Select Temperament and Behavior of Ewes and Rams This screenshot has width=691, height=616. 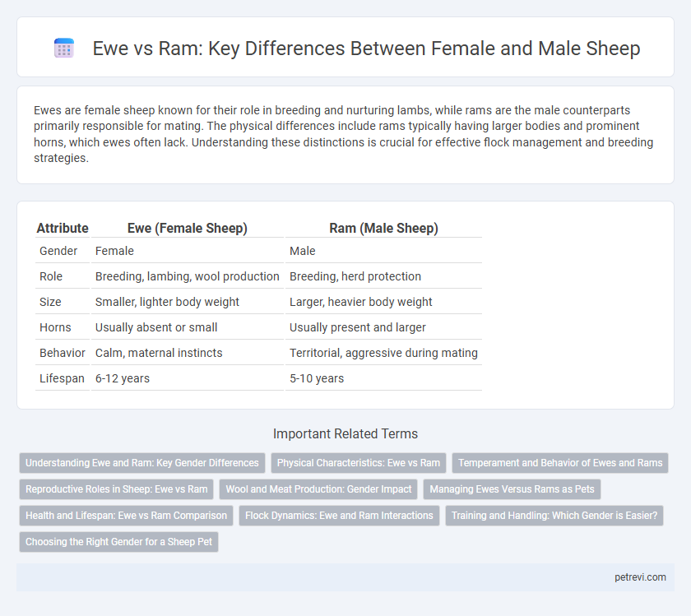pyautogui.click(x=560, y=463)
